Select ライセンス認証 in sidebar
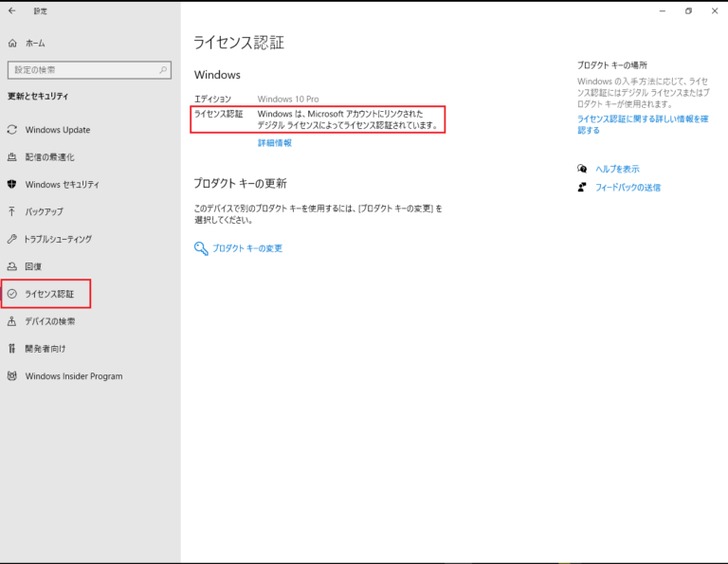The image size is (728, 564). click(49, 294)
